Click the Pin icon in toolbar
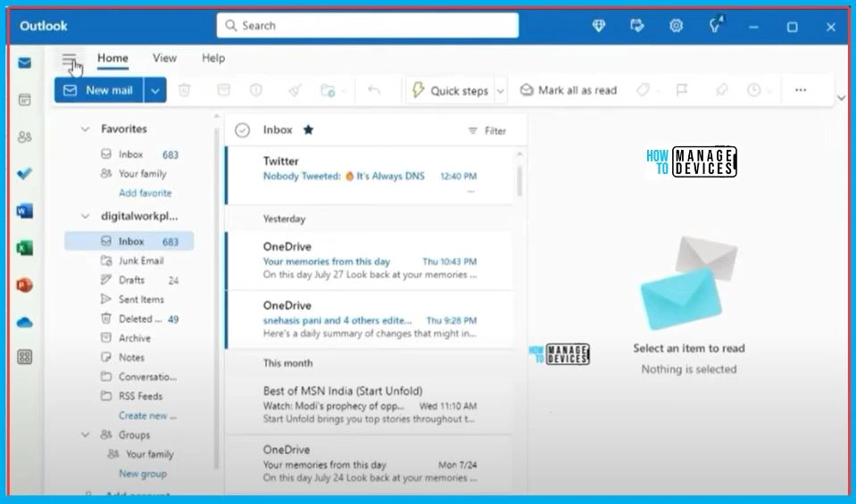This screenshot has width=856, height=504. pyautogui.click(x=722, y=90)
